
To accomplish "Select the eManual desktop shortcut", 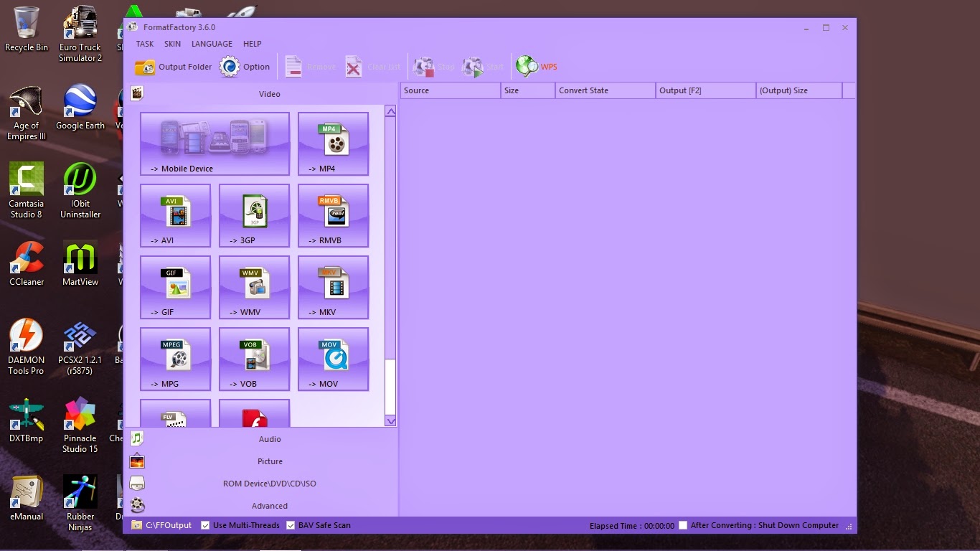I will (x=27, y=497).
